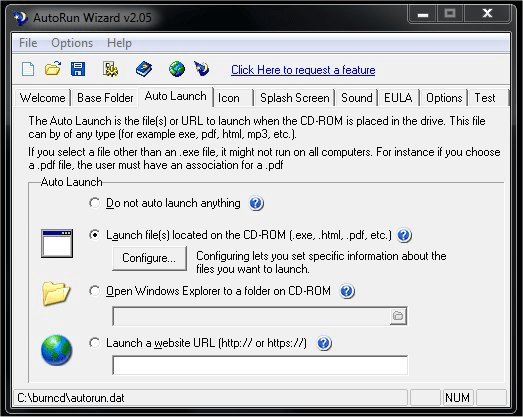Click the help icon beside Do not auto launch

click(x=256, y=203)
